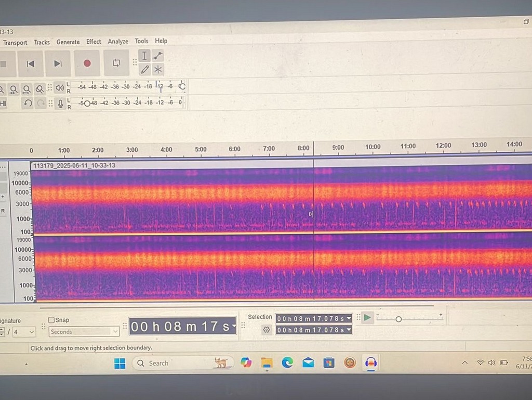Skip to end of project
Screen dimensions: 532x400
tap(58, 63)
